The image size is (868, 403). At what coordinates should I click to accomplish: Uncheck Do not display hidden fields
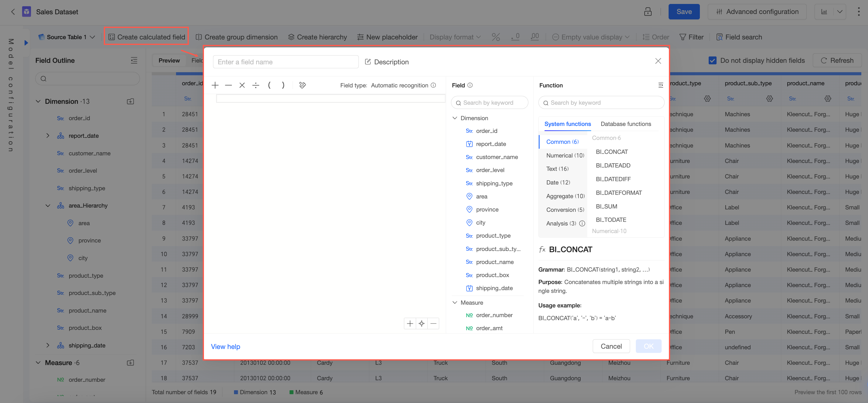pos(712,61)
